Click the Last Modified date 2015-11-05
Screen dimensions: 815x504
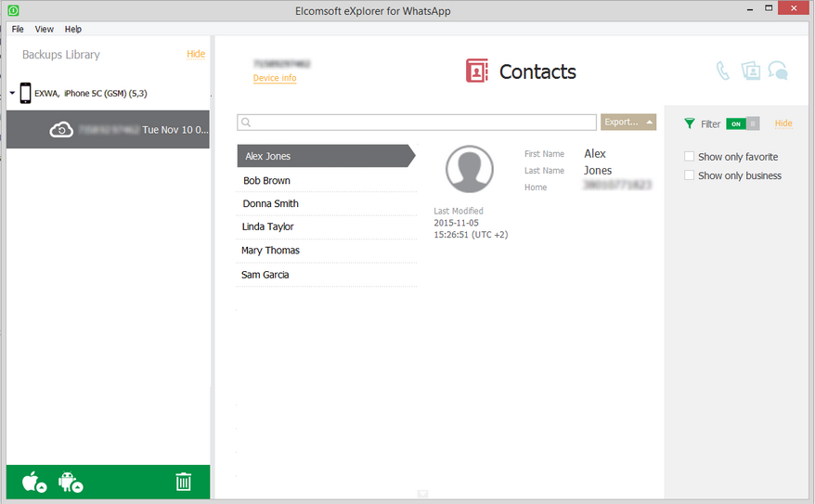(457, 223)
